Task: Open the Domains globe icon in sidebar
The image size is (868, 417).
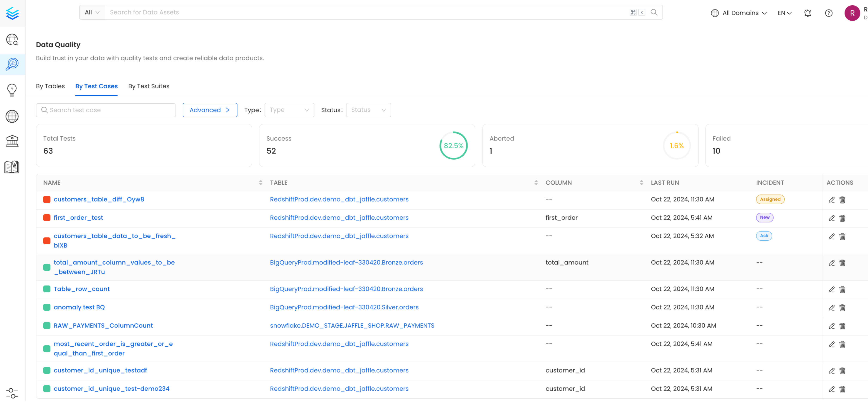Action: [12, 116]
